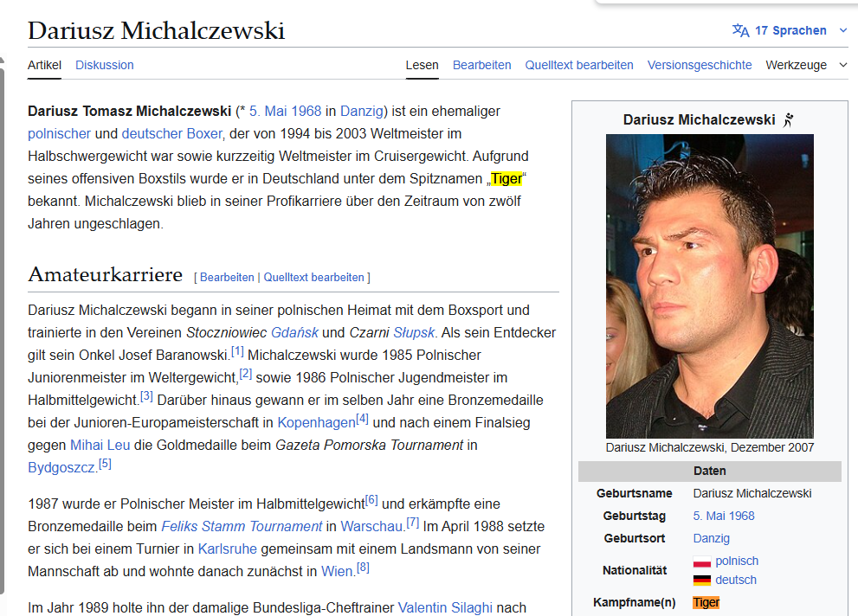This screenshot has width=858, height=616.
Task: Click the Bearbeiten tab in header
Action: (x=481, y=65)
